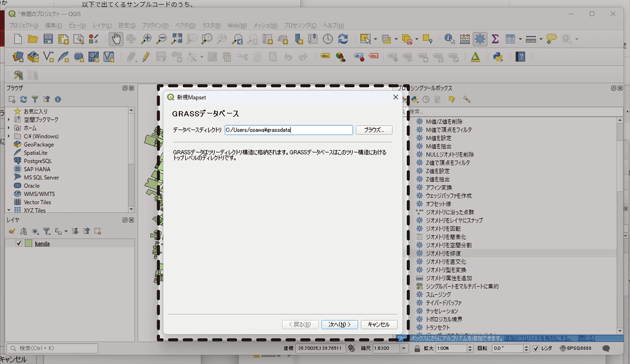
Task: Click the データベースディレクトリ path input field
Action: 289,130
